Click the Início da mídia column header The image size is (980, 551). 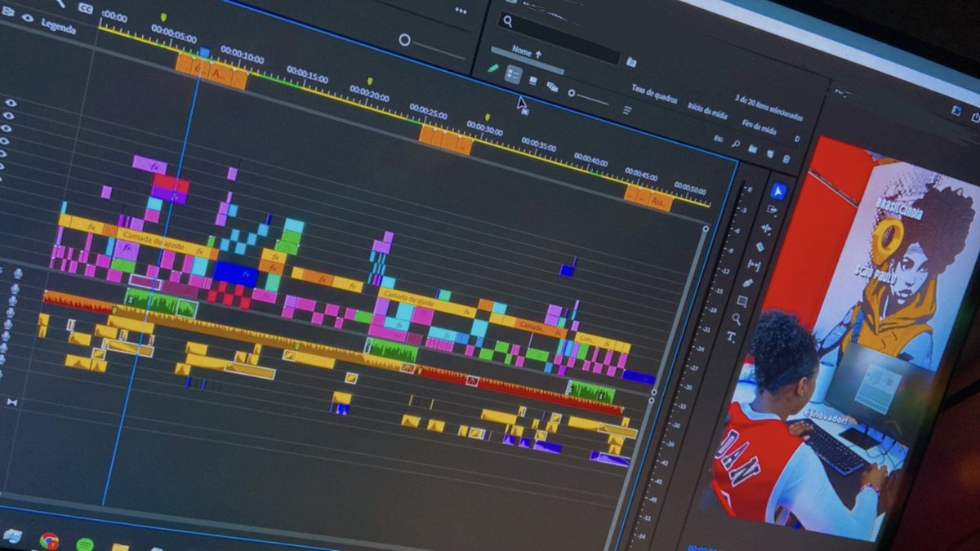[707, 110]
